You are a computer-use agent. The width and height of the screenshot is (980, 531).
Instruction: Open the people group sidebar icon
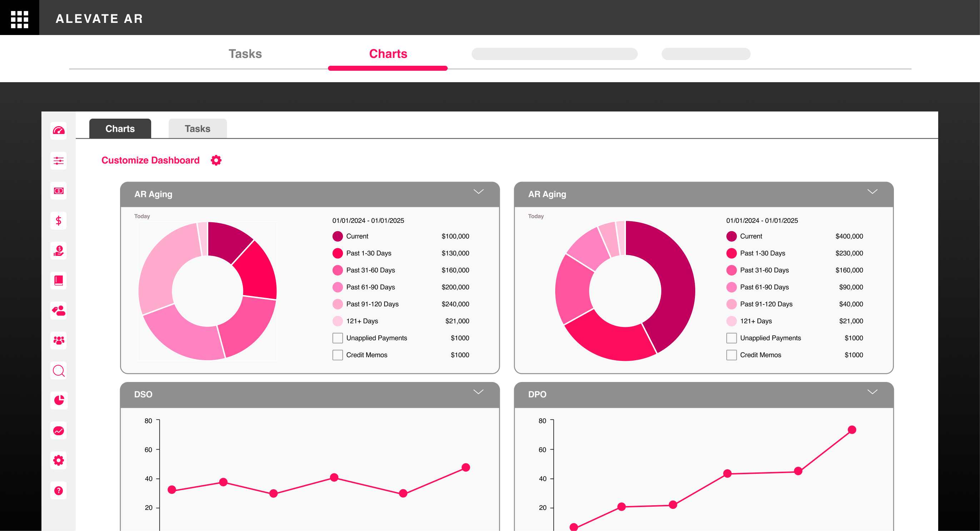pos(59,341)
